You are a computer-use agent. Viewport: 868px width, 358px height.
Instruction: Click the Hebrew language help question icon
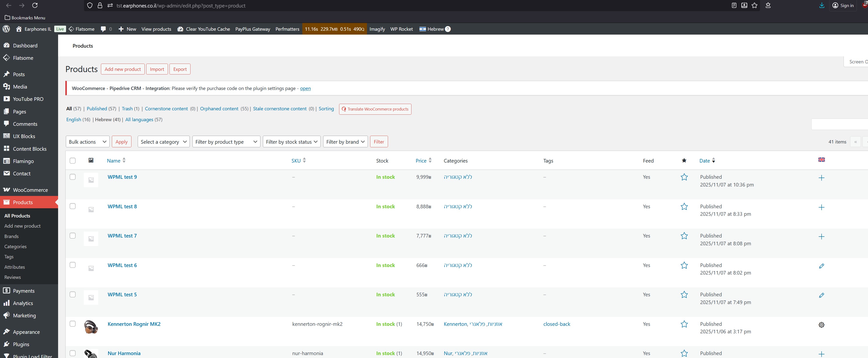click(x=448, y=29)
